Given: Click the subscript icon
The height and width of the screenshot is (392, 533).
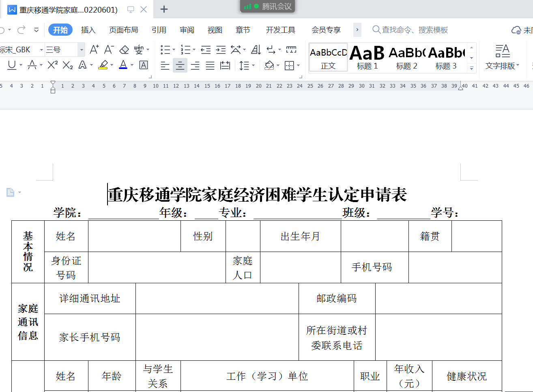Looking at the screenshot, I should (x=68, y=65).
